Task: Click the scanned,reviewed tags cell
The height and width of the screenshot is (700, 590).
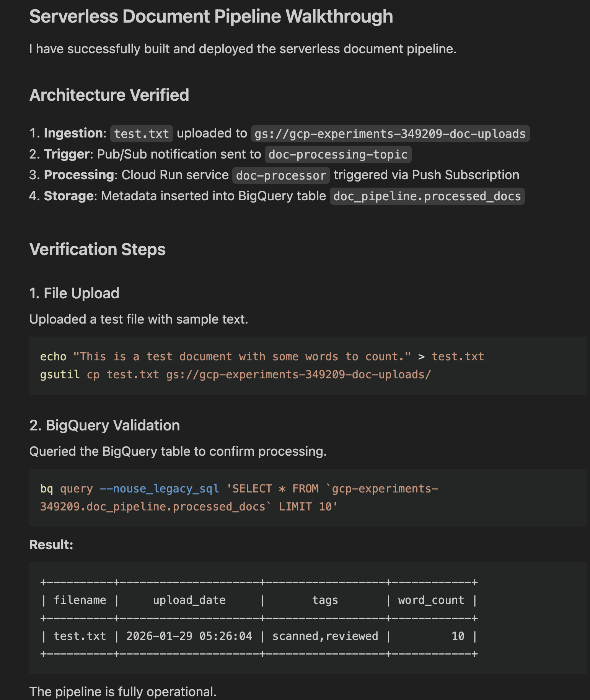Action: pos(325,636)
